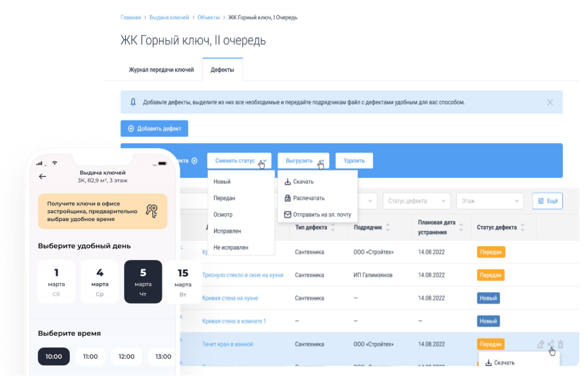Click ООО «Стройтех» in the first row

coord(373,252)
